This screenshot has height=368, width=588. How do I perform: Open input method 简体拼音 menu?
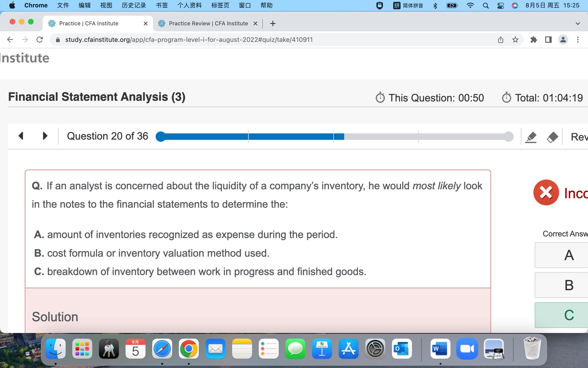point(408,5)
